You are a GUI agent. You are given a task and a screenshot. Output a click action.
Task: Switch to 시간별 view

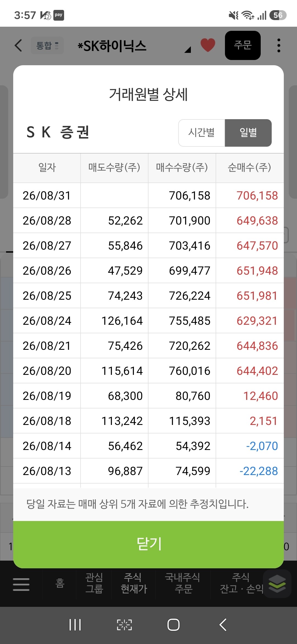202,133
